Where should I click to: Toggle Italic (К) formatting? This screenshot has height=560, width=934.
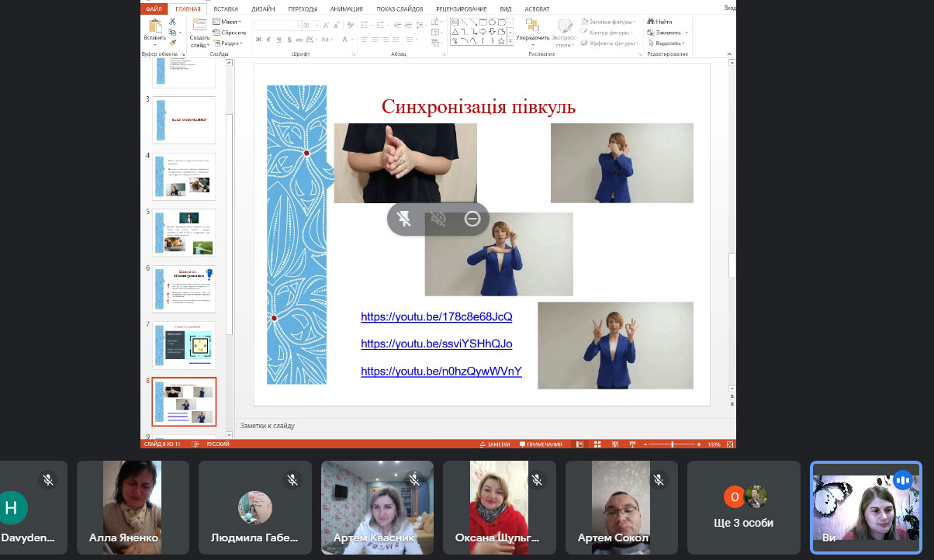tap(268, 39)
